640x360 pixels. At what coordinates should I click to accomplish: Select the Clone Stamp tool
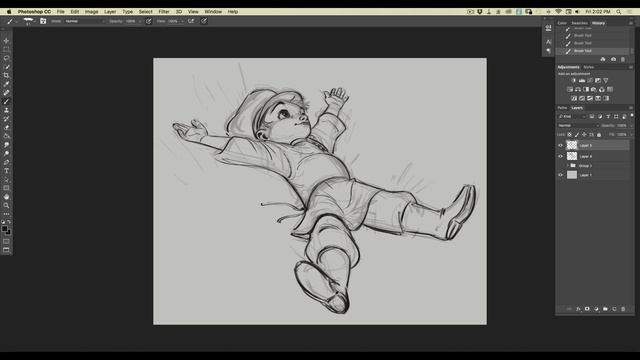(x=6, y=110)
